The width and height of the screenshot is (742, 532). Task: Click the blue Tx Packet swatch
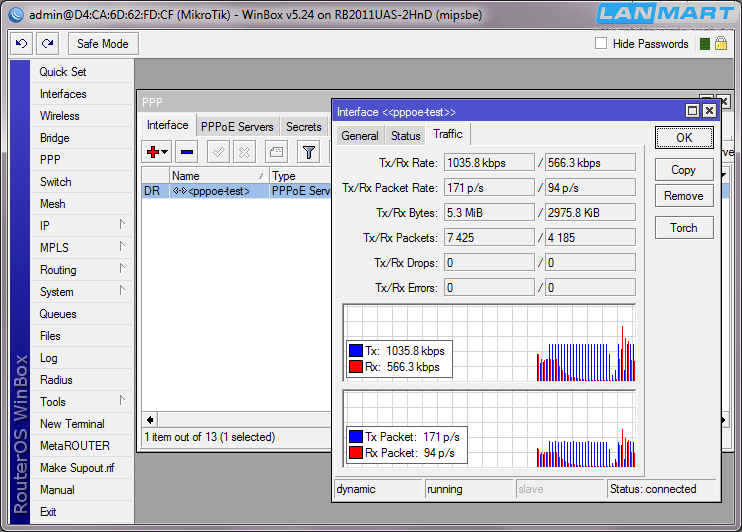pyautogui.click(x=356, y=436)
